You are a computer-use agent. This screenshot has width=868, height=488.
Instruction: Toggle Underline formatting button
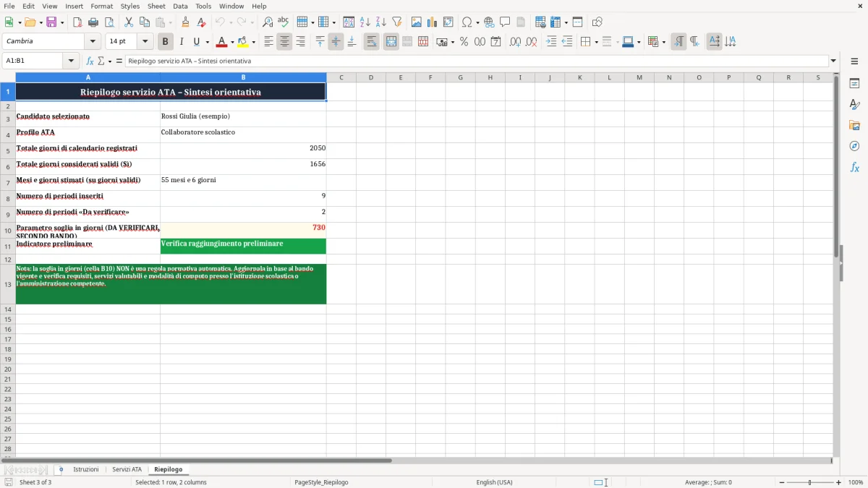coord(196,42)
